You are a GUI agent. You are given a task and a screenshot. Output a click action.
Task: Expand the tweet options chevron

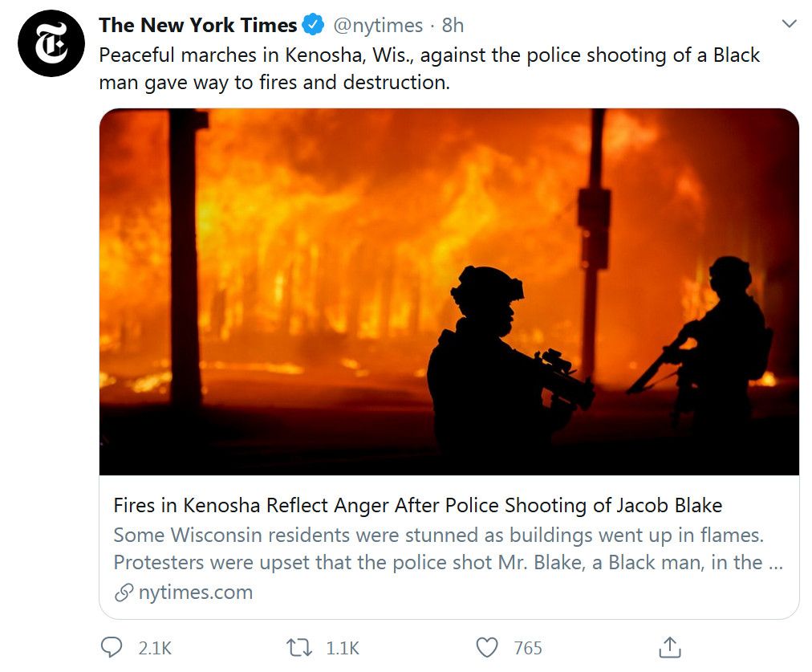tap(790, 25)
